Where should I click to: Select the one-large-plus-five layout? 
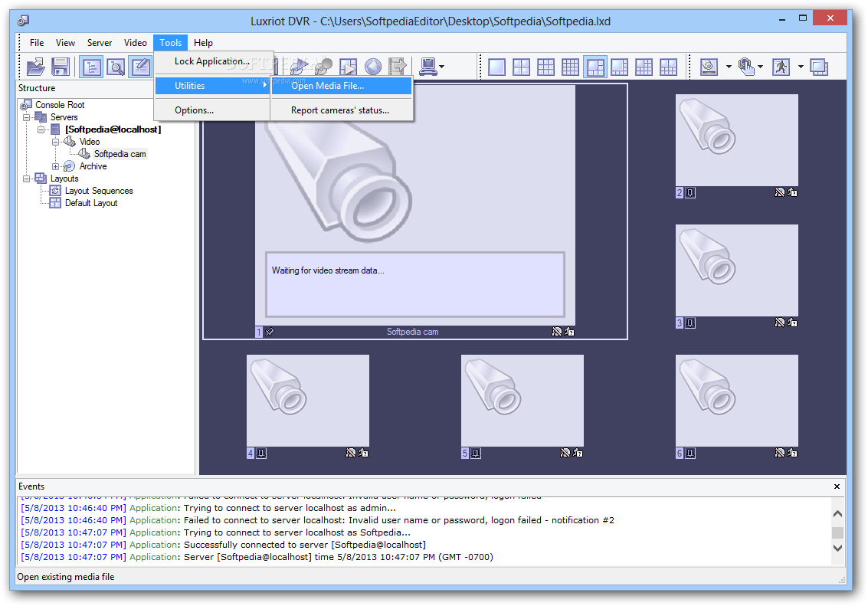[x=595, y=67]
